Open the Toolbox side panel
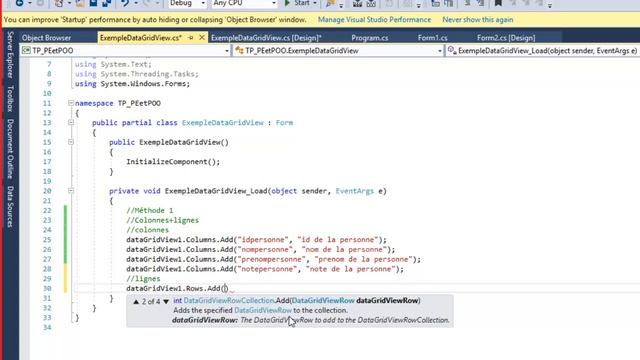 coord(10,99)
